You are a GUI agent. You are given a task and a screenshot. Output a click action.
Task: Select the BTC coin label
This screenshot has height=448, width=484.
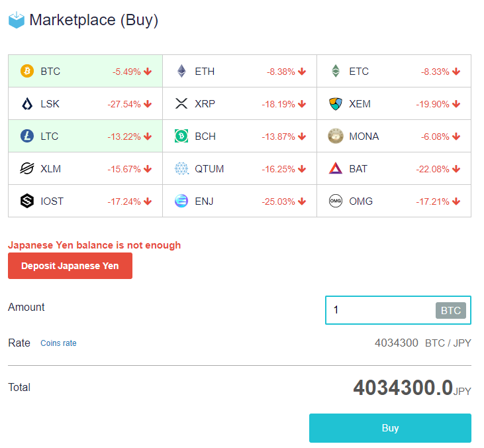coord(50,72)
